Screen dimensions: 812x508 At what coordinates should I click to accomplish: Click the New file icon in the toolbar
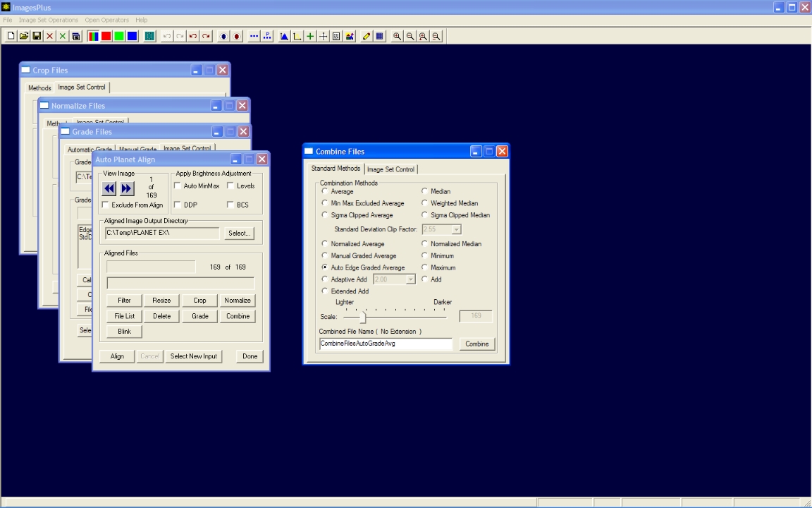coord(11,36)
